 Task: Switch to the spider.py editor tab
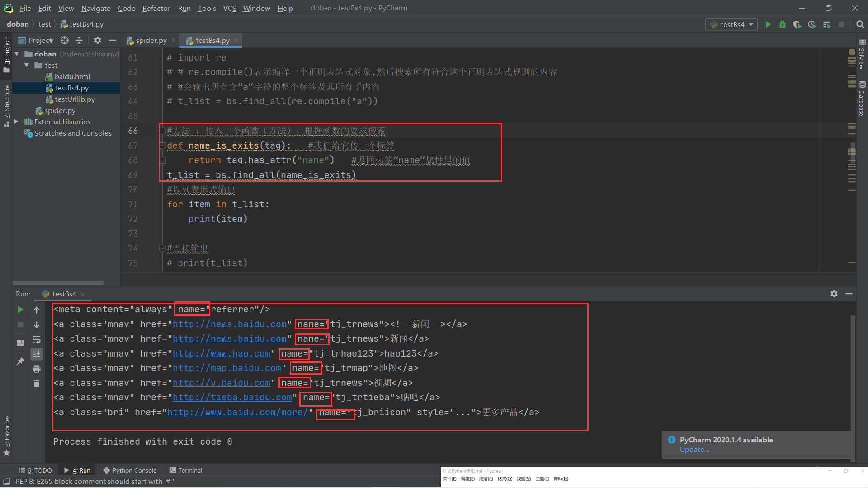(151, 40)
